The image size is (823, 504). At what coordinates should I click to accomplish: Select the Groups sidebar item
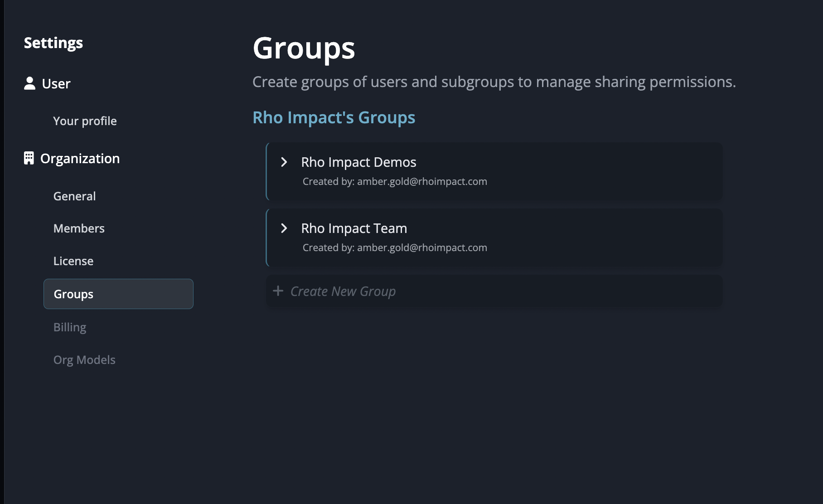118,294
